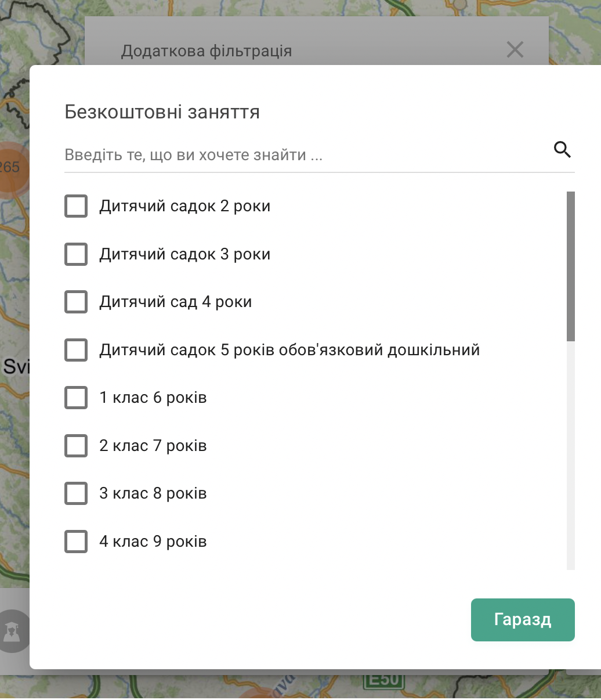Focus the search field Введіть те, що ви хочете знайти
Image resolution: width=601 pixels, height=700 pixels.
(x=307, y=155)
